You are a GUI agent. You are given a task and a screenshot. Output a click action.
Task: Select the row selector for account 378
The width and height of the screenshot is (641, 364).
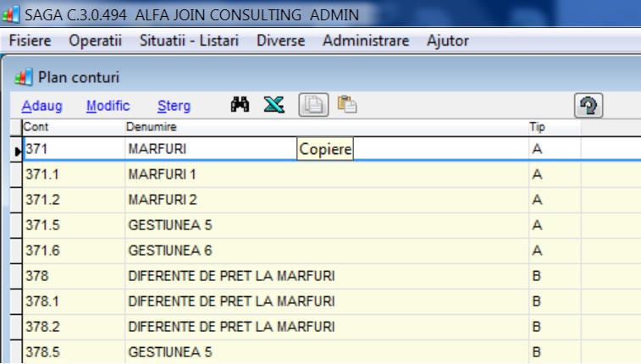(16, 276)
